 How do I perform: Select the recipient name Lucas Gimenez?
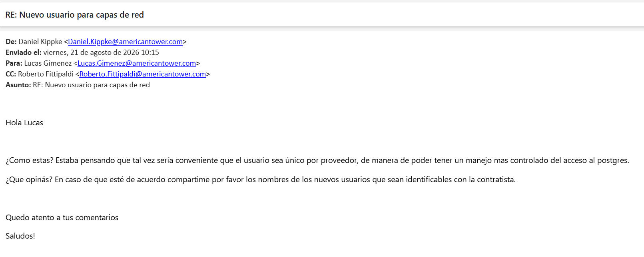48,63
